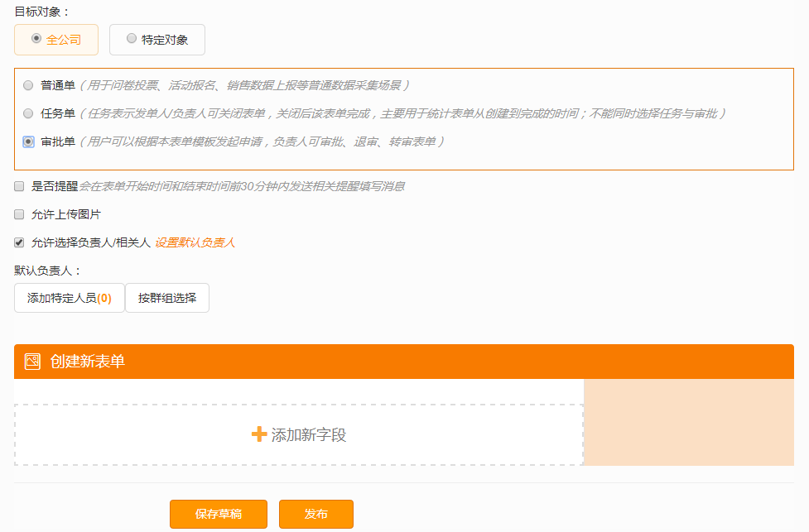
Task: Click the 创建新表单 header title
Action: point(88,362)
